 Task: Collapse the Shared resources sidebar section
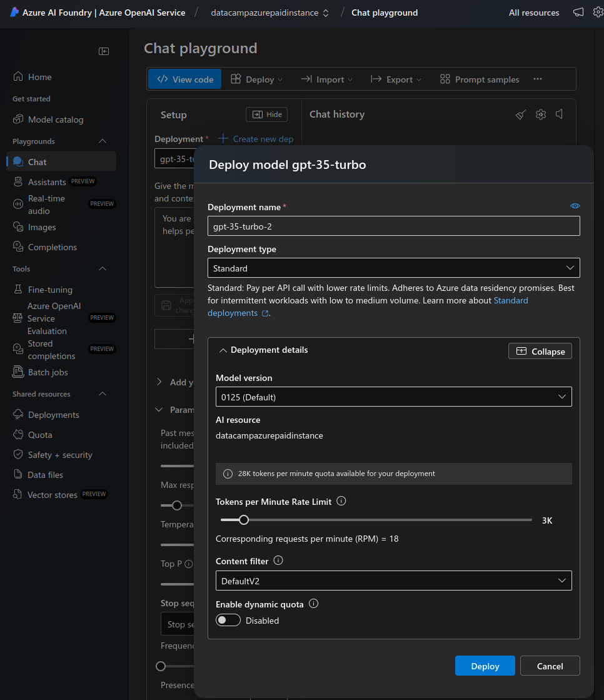tap(102, 393)
